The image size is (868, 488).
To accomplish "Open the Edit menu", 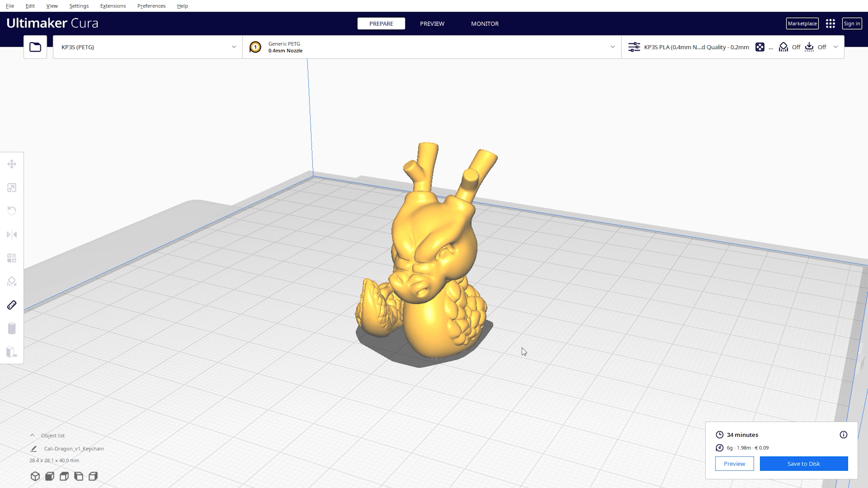I will (30, 6).
